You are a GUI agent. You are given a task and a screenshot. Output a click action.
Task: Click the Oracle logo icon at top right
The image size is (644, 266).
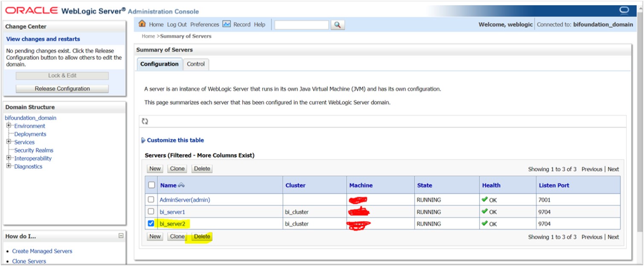pos(624,10)
